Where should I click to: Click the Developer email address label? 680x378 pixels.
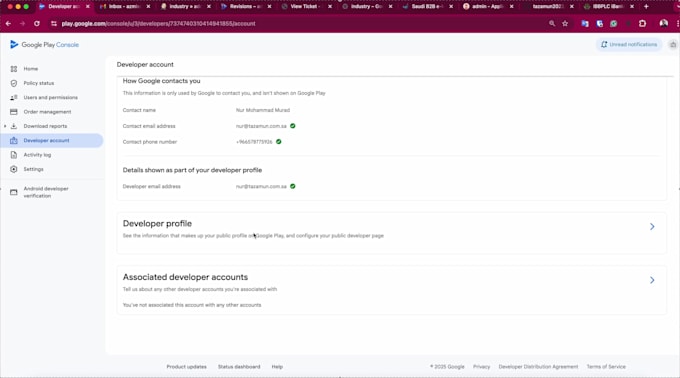click(x=151, y=186)
